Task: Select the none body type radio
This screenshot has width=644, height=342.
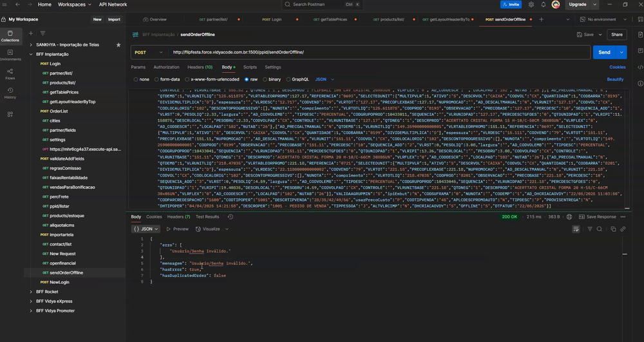Action: (x=135, y=79)
